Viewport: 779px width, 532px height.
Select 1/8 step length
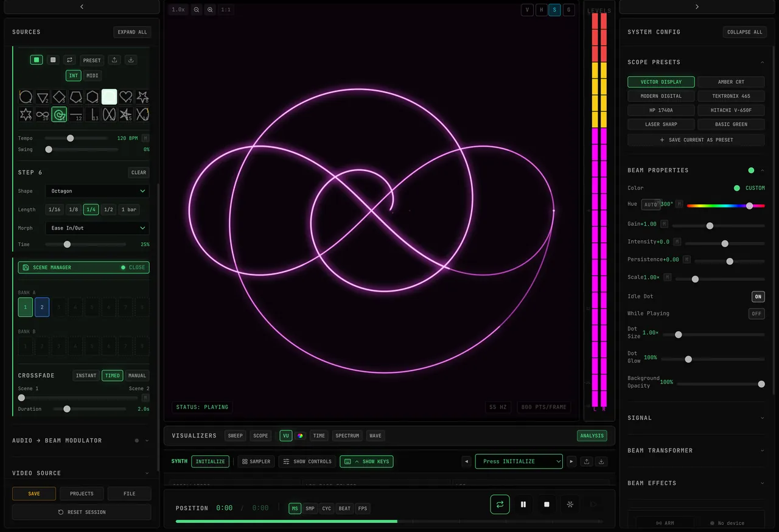pos(73,209)
